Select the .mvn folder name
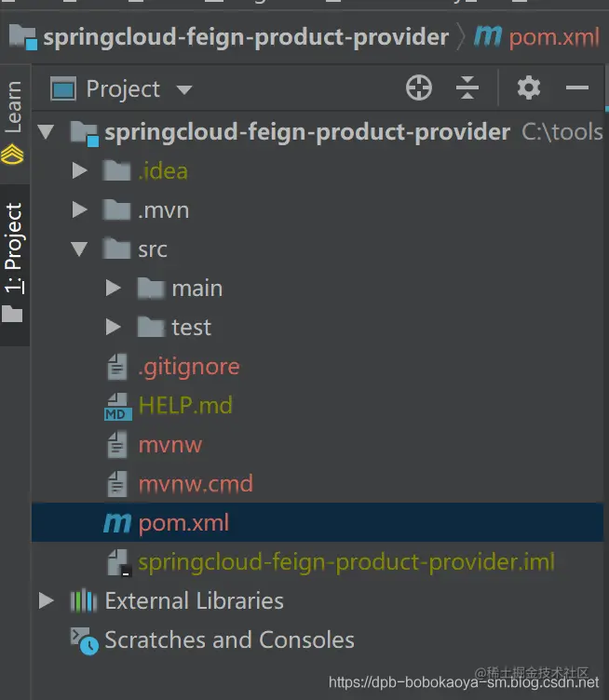 click(163, 210)
